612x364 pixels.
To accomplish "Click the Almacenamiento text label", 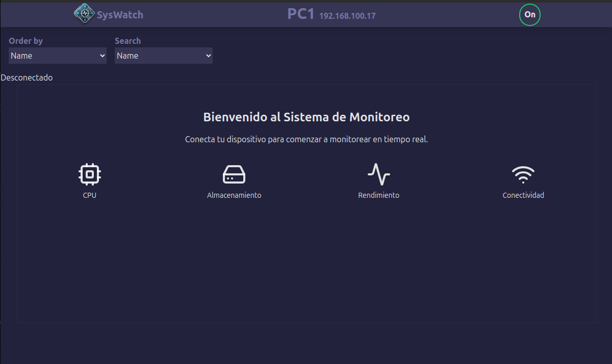I will [x=234, y=195].
